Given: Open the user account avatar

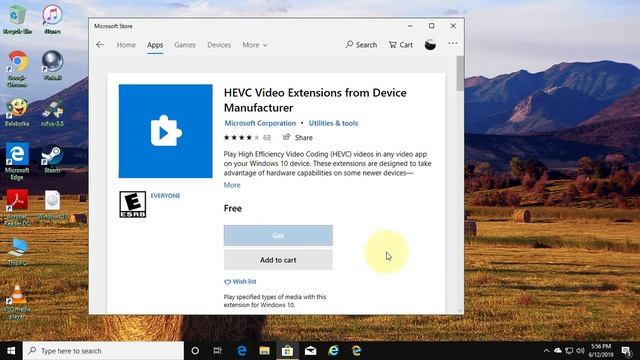Looking at the screenshot, I should [x=430, y=44].
